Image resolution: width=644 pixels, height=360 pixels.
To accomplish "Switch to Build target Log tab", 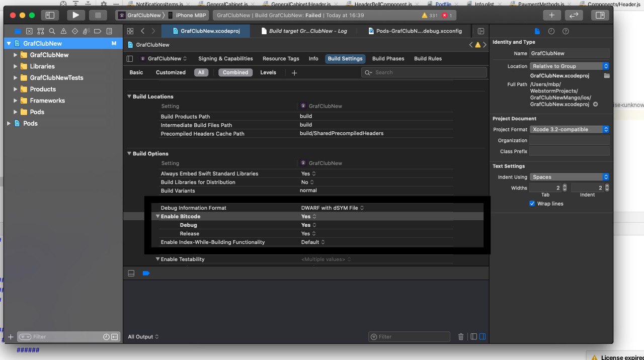I will (x=304, y=31).
